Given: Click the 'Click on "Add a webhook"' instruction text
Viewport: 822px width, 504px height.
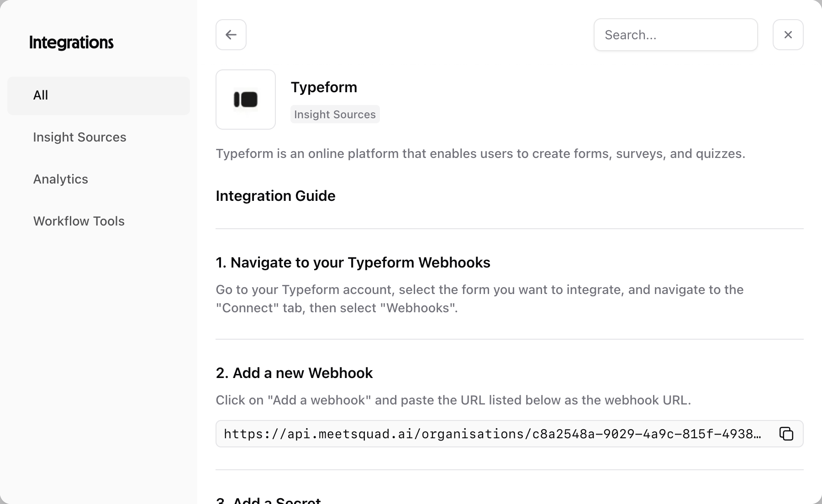Looking at the screenshot, I should tap(453, 400).
